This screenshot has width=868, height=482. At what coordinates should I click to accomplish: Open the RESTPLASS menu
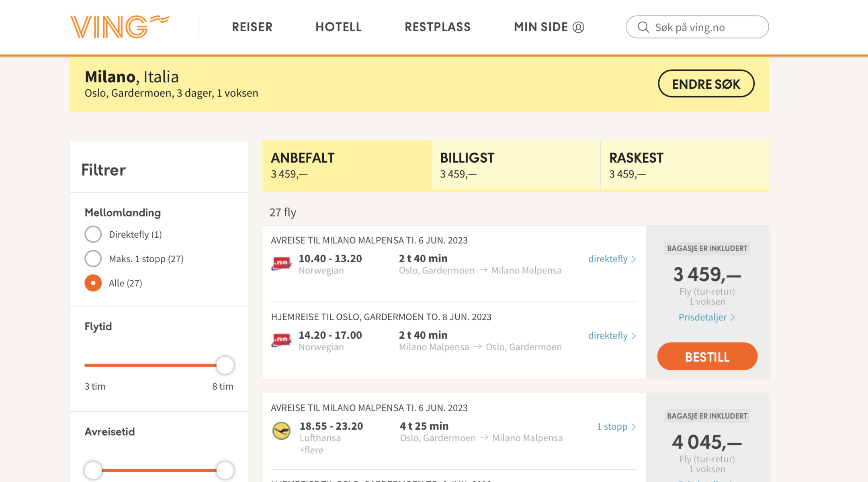point(438,27)
